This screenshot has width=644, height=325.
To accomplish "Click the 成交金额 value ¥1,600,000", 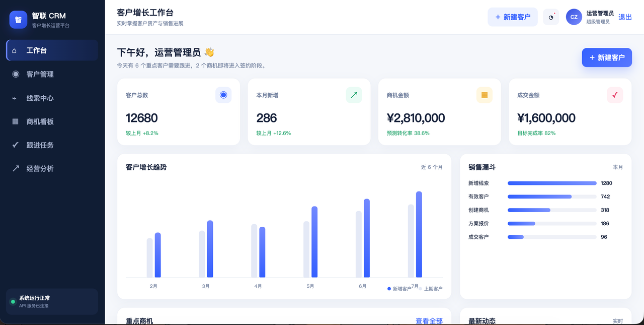I will click(x=546, y=118).
